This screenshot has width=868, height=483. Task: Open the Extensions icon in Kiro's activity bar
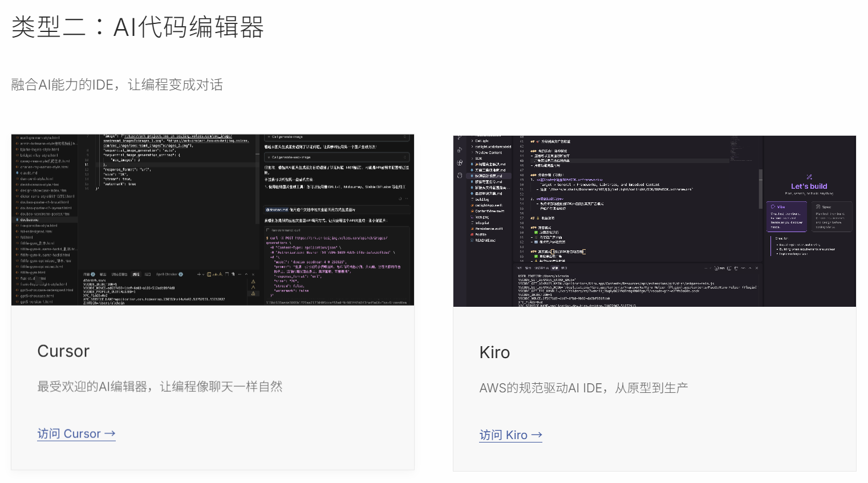460,163
